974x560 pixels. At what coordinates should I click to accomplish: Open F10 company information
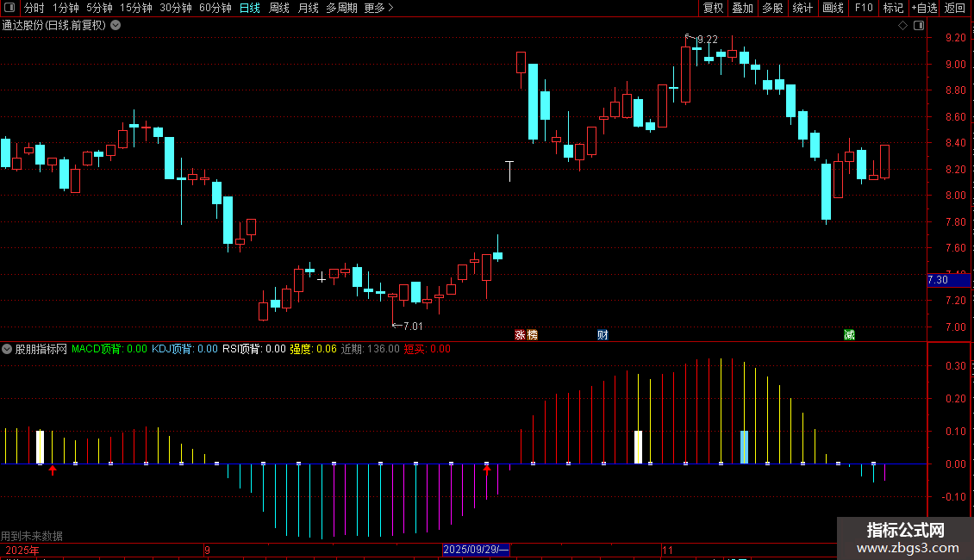(x=864, y=8)
